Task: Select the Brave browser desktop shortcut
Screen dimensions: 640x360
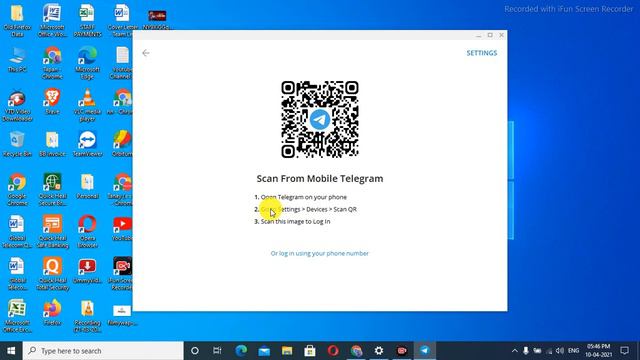Action: [x=52, y=102]
